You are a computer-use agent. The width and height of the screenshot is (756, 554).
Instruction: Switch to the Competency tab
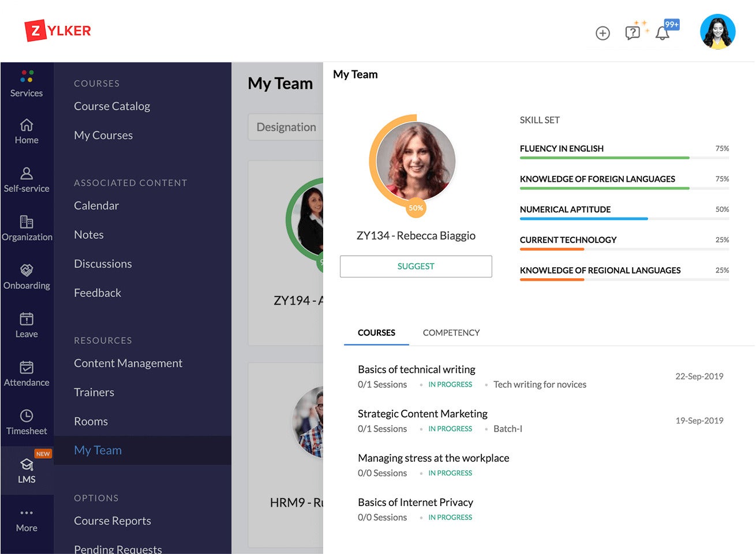pyautogui.click(x=451, y=332)
